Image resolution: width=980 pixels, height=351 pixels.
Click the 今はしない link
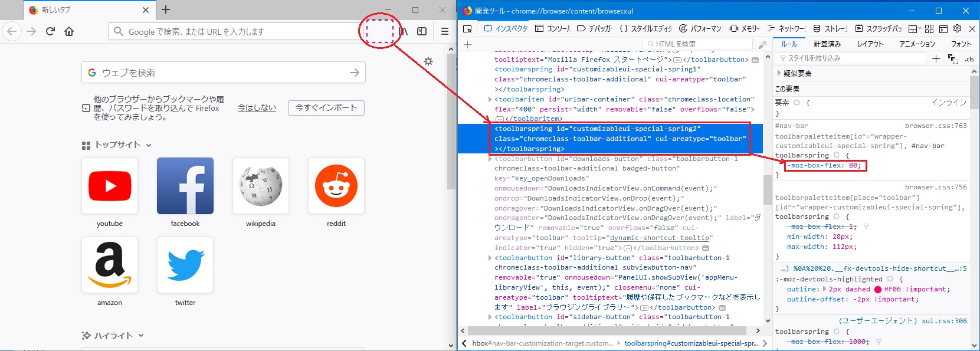[257, 108]
